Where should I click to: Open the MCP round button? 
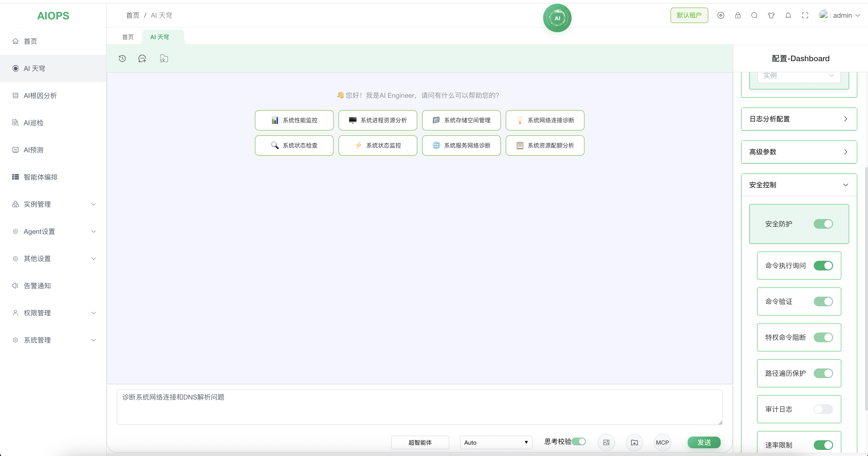(x=663, y=442)
